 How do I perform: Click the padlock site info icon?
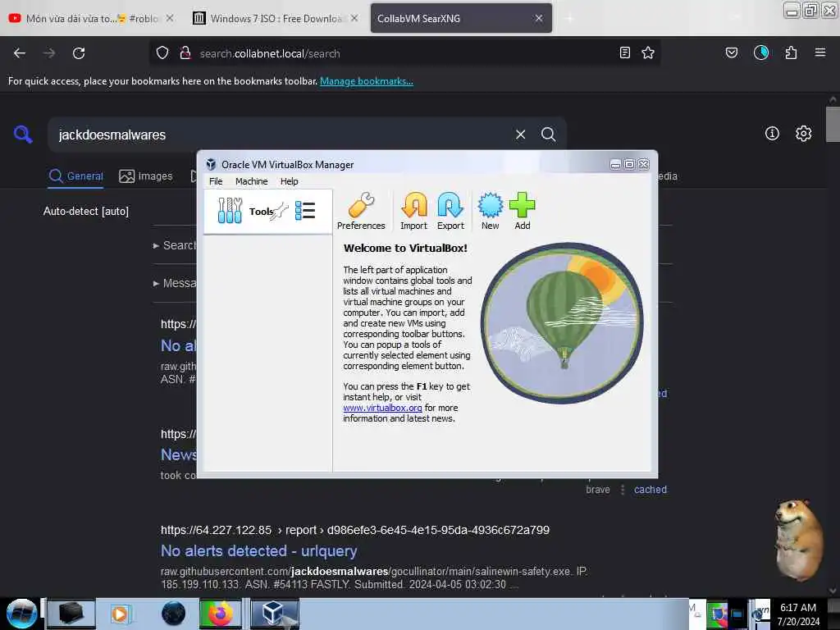[185, 53]
